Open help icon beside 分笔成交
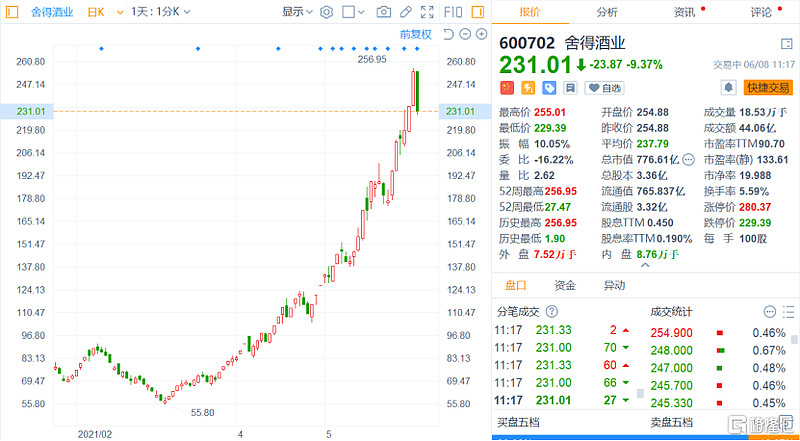Viewport: 800px width, 441px height. pyautogui.click(x=552, y=311)
